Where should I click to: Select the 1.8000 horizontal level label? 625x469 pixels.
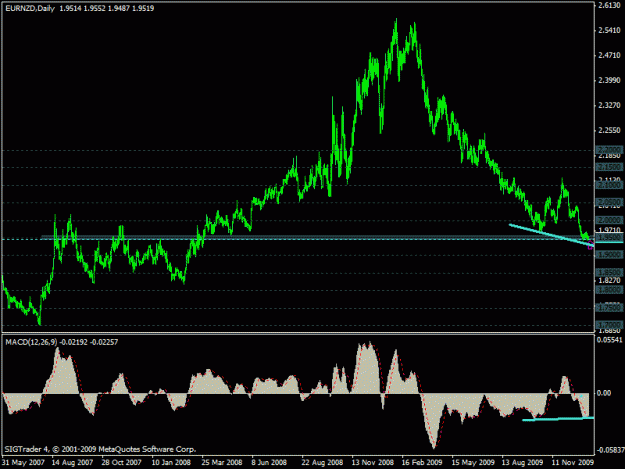point(609,290)
